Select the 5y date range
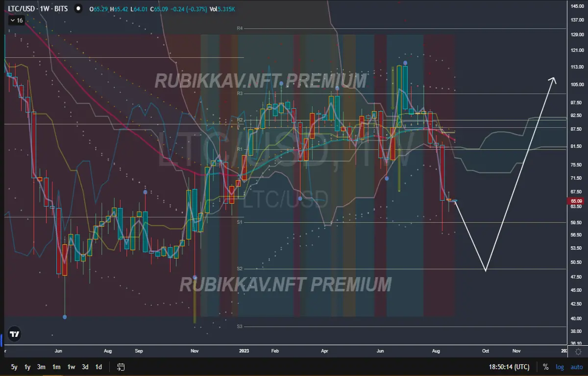This screenshot has width=588, height=376. click(14, 367)
